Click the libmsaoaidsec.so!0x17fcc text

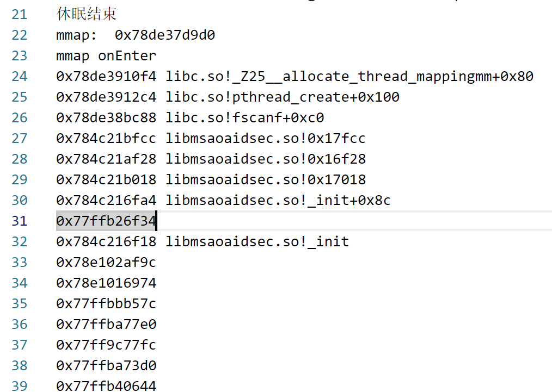[x=266, y=139]
